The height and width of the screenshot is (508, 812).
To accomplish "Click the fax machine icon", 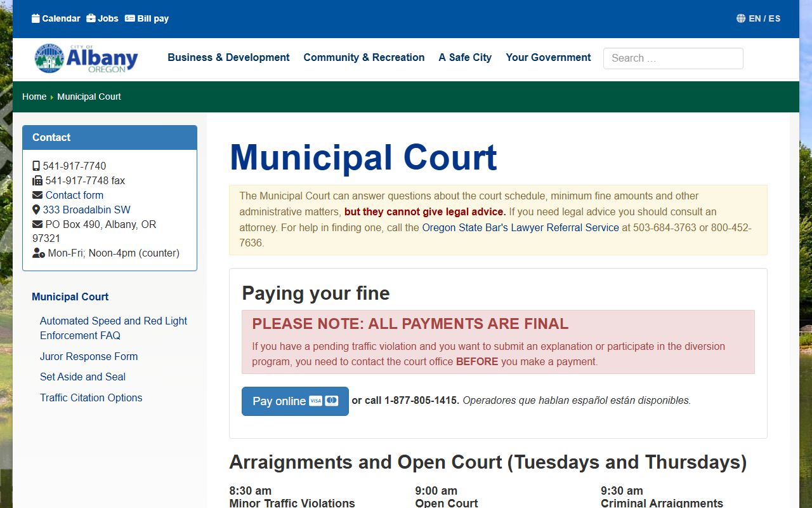I will pyautogui.click(x=37, y=181).
